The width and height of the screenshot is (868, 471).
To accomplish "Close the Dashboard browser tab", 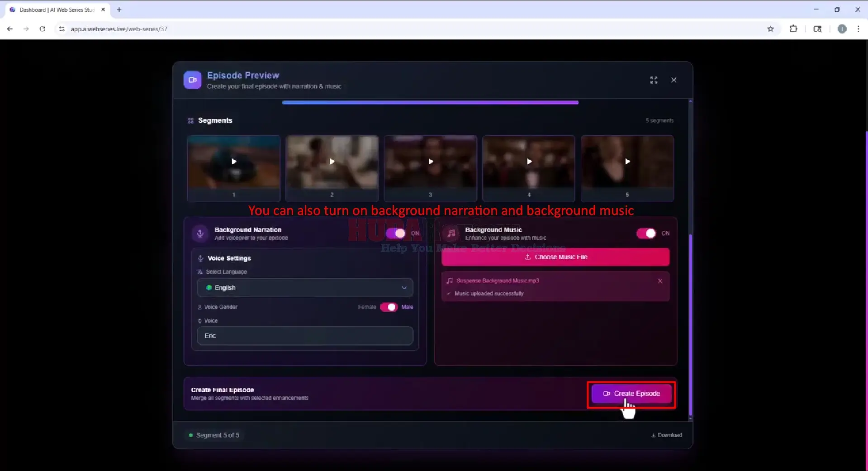I will pyautogui.click(x=103, y=10).
